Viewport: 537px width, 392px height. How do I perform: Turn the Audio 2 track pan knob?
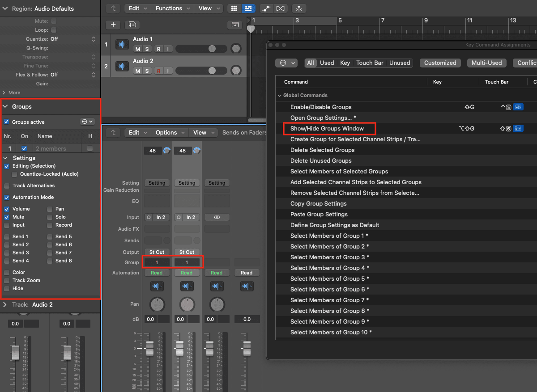tap(236, 70)
